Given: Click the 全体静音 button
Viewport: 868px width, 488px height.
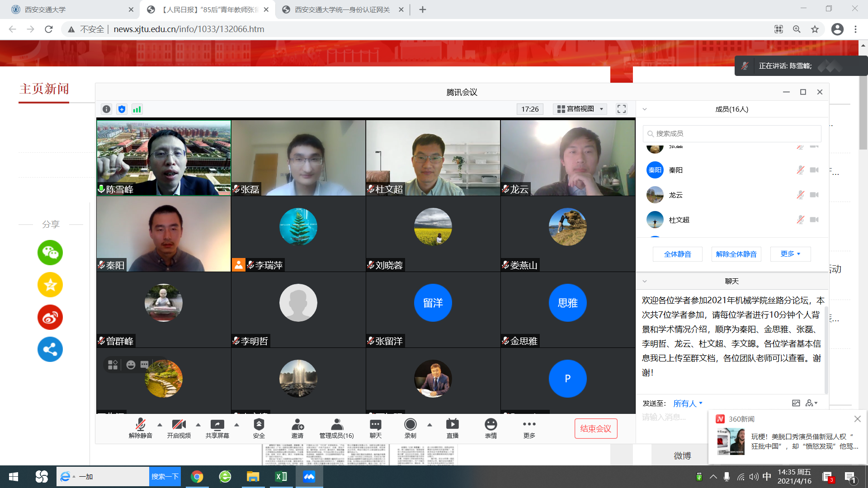Looking at the screenshot, I should [677, 254].
